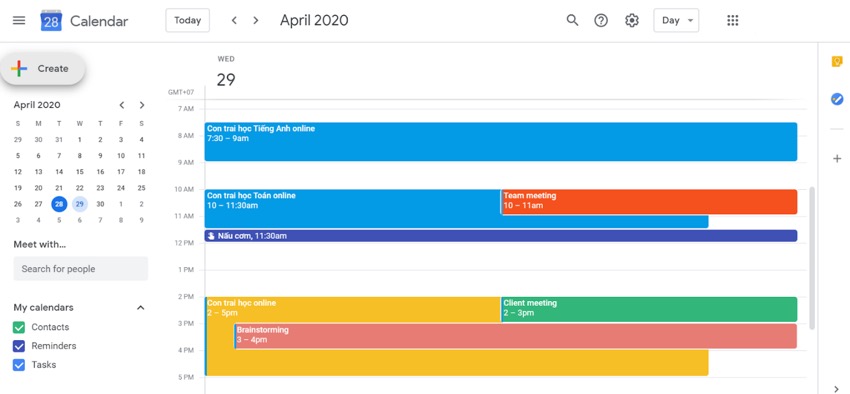Open the Google apps grid
The image size is (850, 394).
[x=732, y=21]
